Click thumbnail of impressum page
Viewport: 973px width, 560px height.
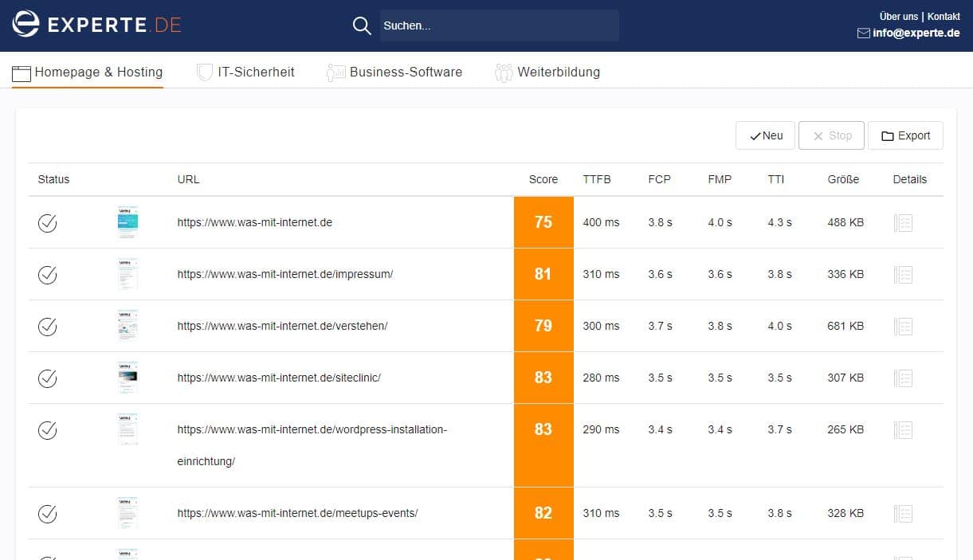[128, 274]
